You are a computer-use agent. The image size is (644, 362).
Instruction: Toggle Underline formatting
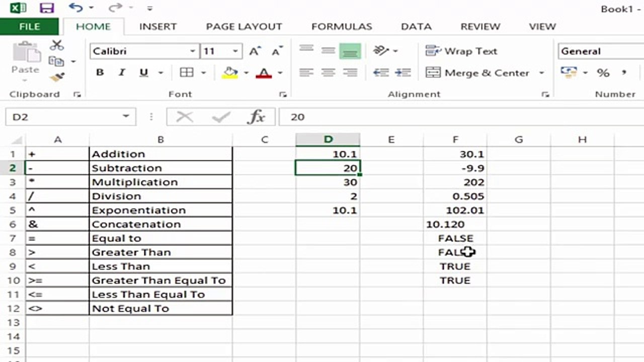(144, 73)
